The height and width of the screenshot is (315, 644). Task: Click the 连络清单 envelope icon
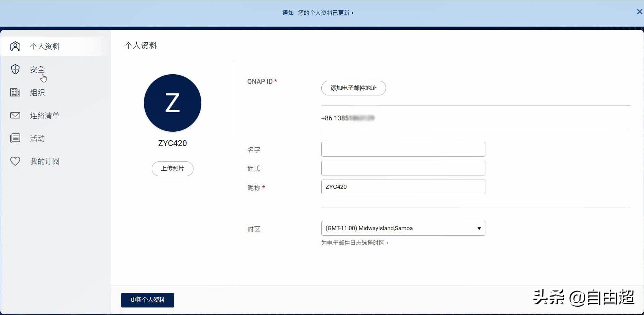(15, 115)
